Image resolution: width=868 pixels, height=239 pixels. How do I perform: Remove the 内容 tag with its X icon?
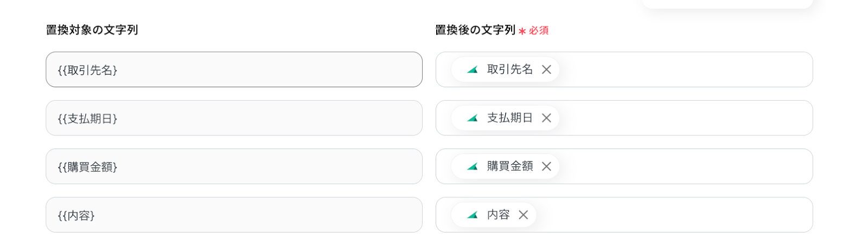point(523,215)
